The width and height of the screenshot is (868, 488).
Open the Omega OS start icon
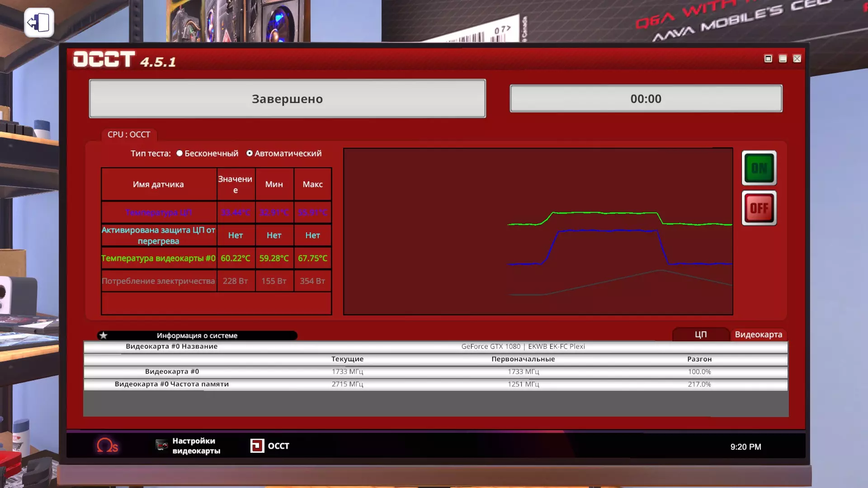coord(107,446)
